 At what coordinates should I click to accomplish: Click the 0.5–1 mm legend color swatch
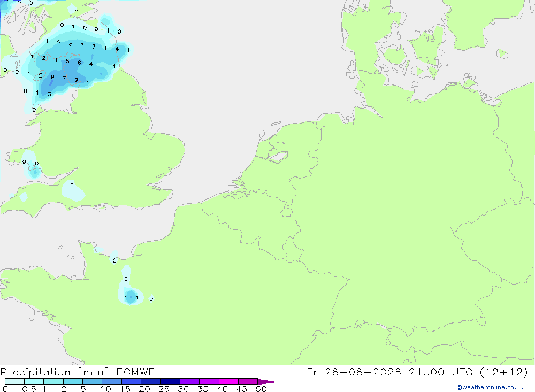pyautogui.click(x=34, y=381)
